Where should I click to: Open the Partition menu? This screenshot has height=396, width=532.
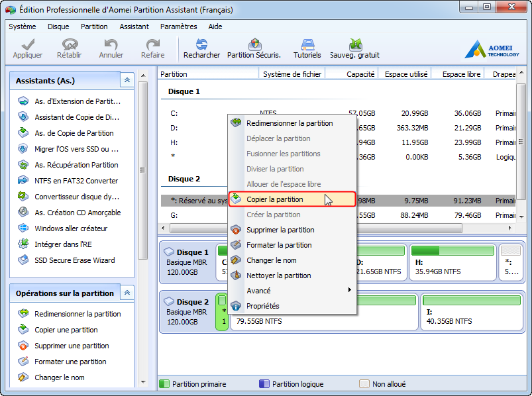pyautogui.click(x=94, y=26)
